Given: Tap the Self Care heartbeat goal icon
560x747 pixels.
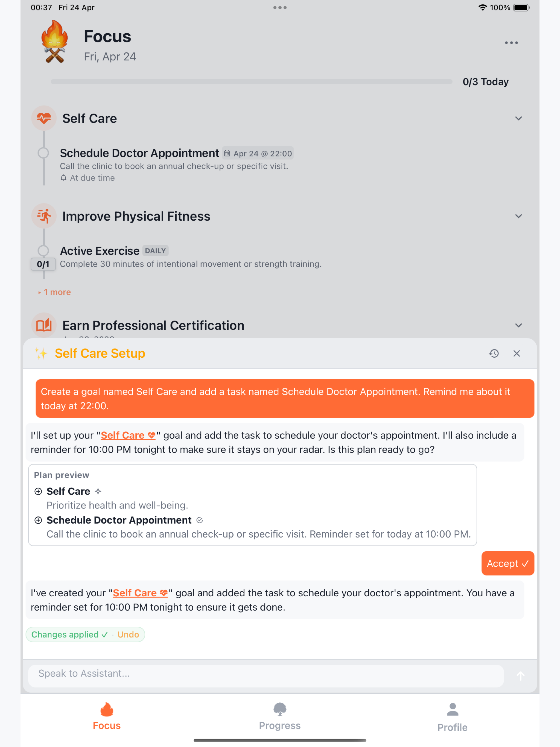Looking at the screenshot, I should 44,118.
